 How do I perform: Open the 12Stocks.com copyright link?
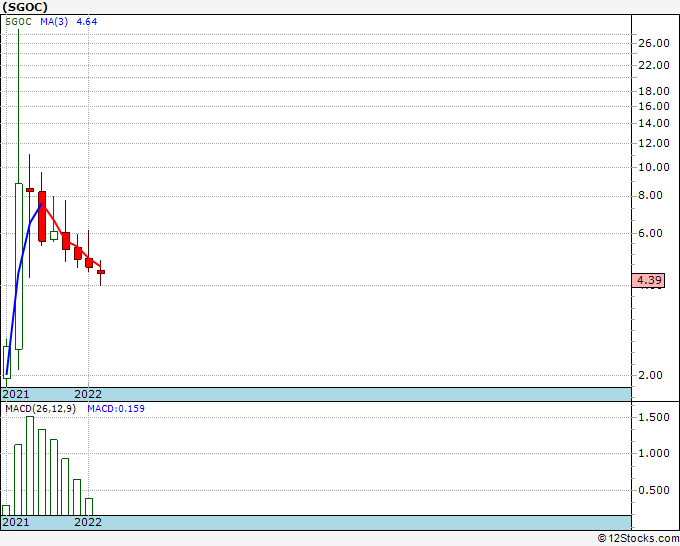click(x=638, y=539)
